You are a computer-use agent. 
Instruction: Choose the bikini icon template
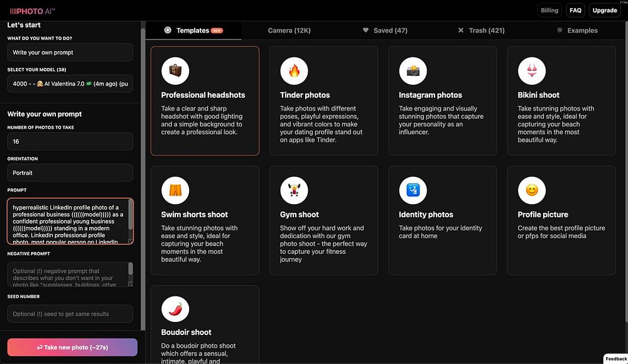531,71
